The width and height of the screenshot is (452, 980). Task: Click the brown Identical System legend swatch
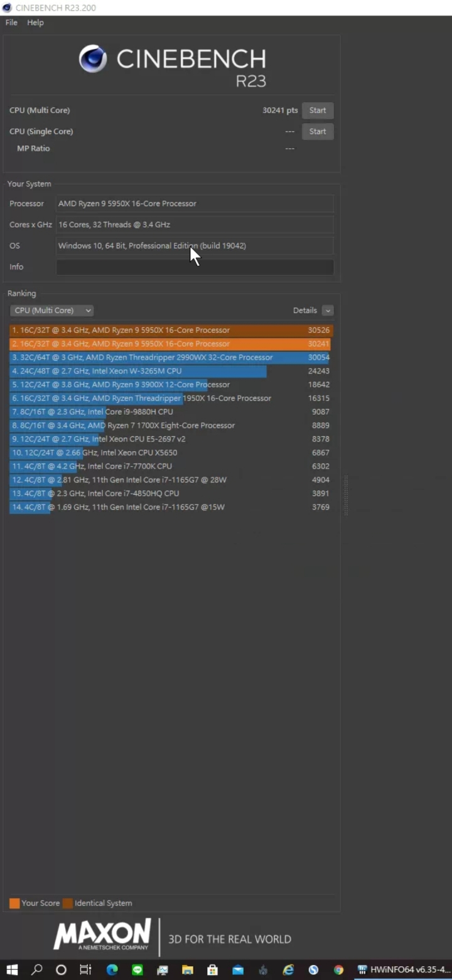(68, 903)
